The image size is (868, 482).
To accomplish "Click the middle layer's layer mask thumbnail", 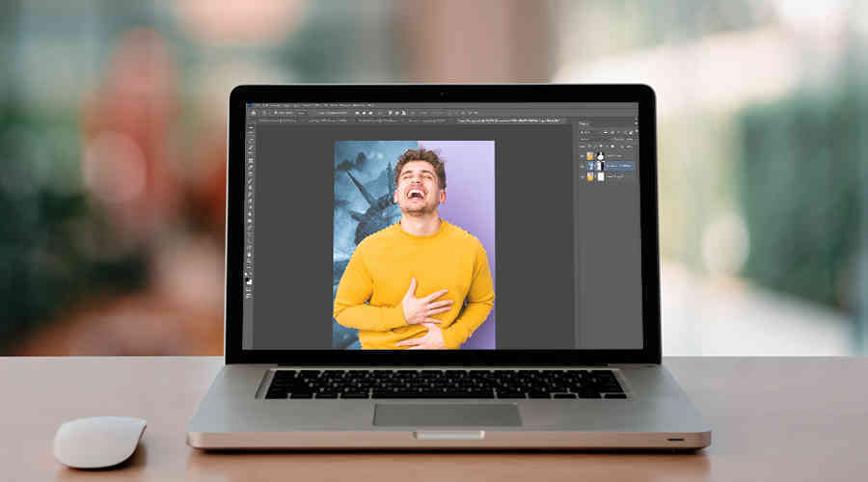I will coord(600,165).
